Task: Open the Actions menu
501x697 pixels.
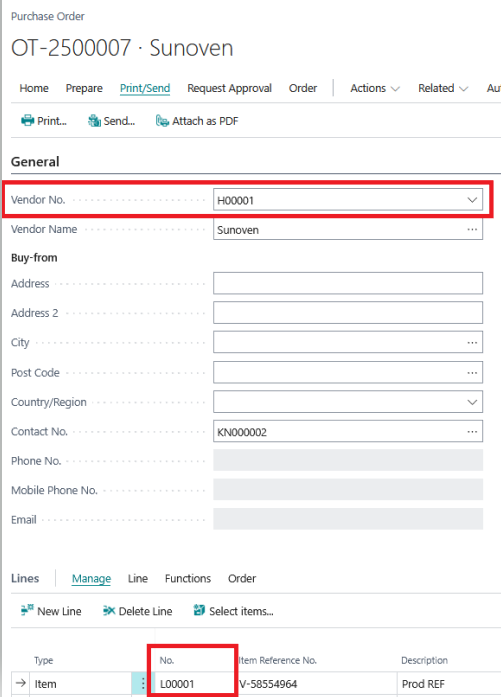Action: [x=375, y=88]
